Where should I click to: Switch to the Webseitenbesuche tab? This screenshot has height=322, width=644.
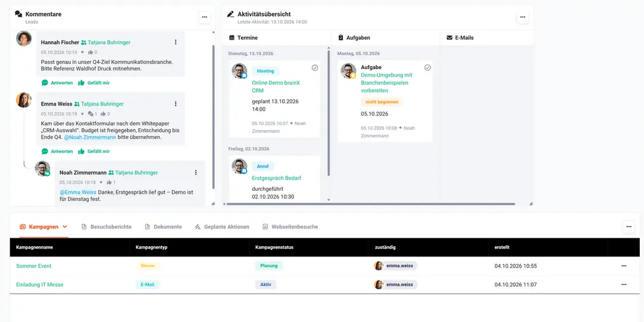(290, 227)
